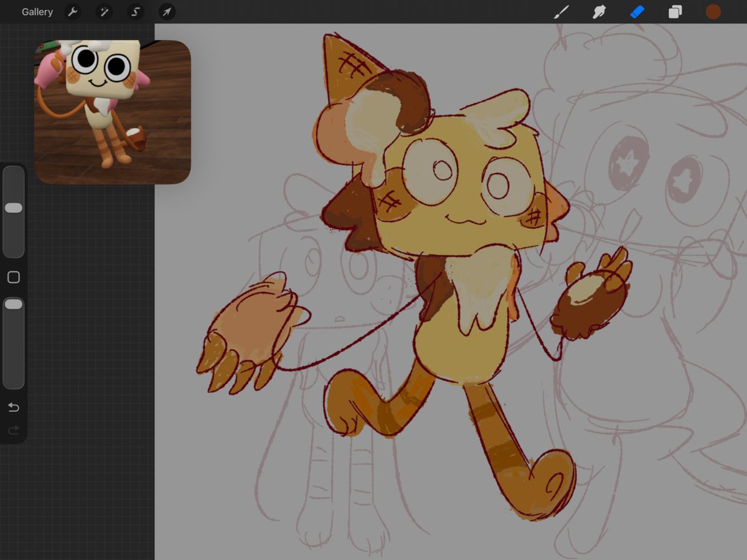Viewport: 747px width, 560px height.
Task: Open the Layers panel
Action: click(675, 12)
